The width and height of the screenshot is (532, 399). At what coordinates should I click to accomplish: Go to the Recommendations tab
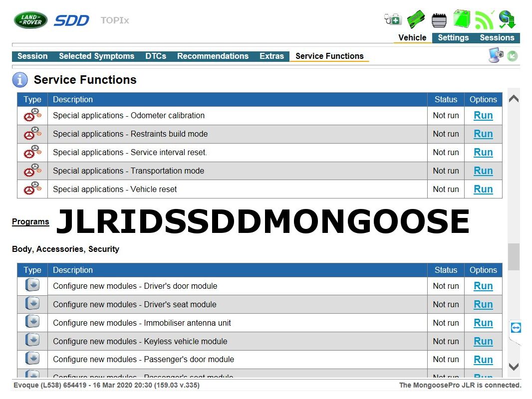coord(213,56)
